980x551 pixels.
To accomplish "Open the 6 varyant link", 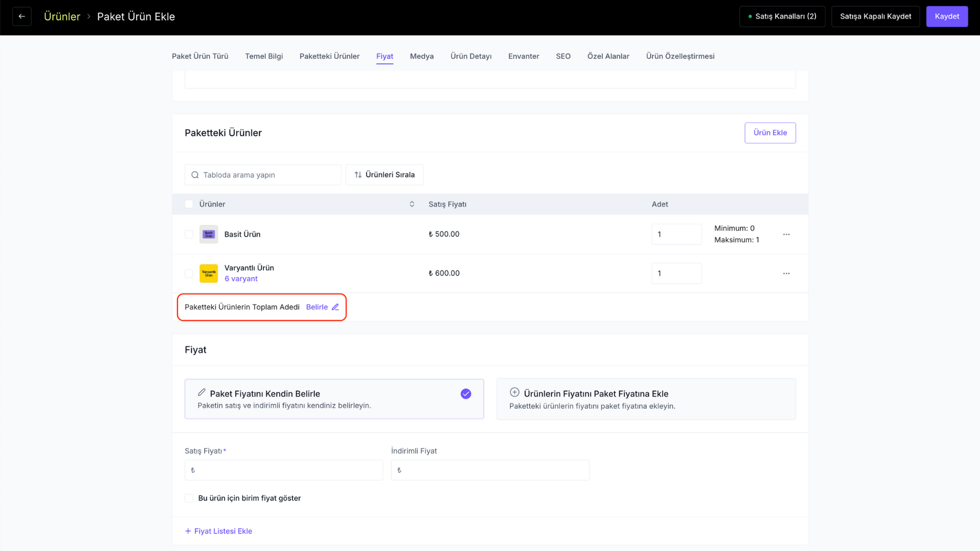I will pyautogui.click(x=241, y=279).
